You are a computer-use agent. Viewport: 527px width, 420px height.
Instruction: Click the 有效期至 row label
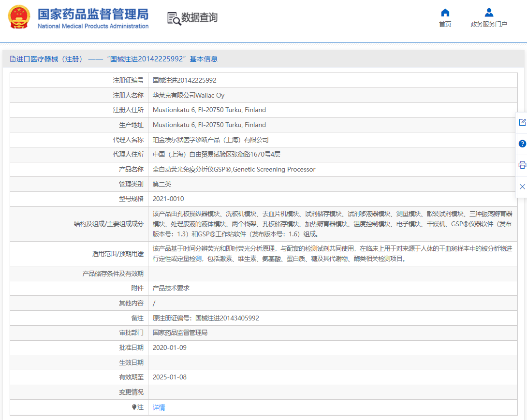point(131,377)
